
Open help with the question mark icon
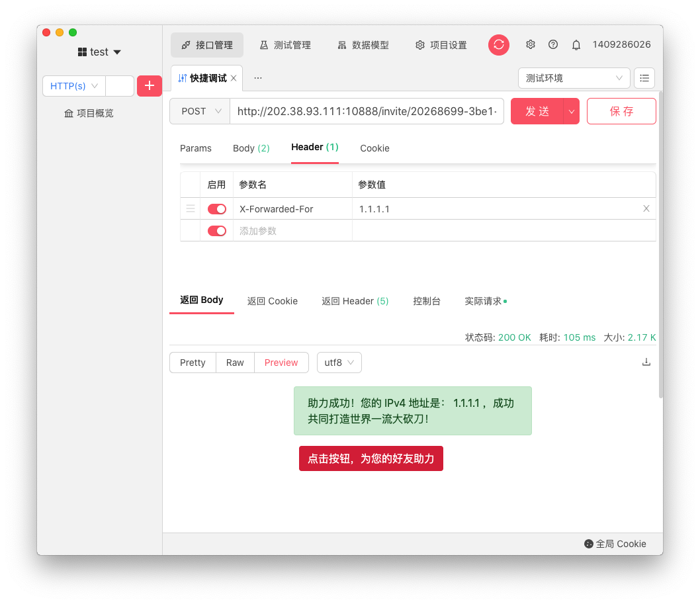pos(553,44)
